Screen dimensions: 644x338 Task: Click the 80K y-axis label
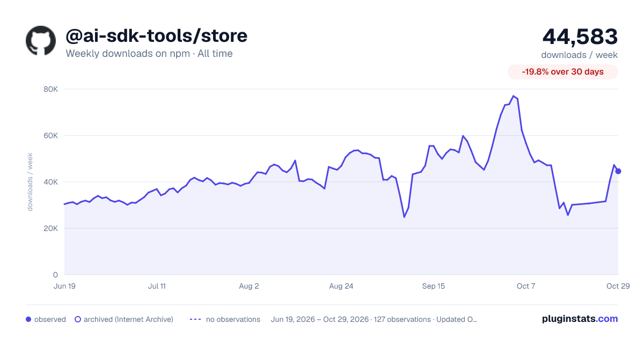[50, 89]
